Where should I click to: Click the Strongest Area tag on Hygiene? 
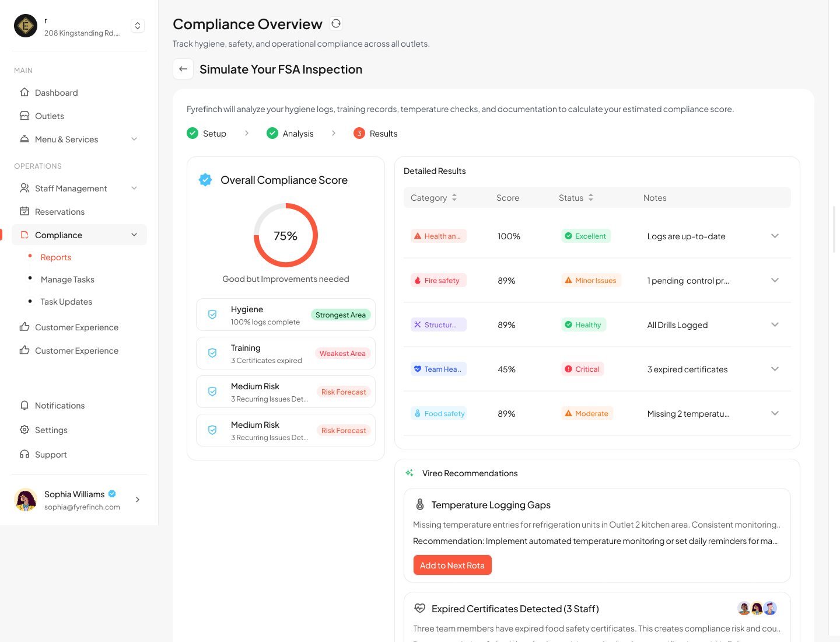tap(341, 315)
